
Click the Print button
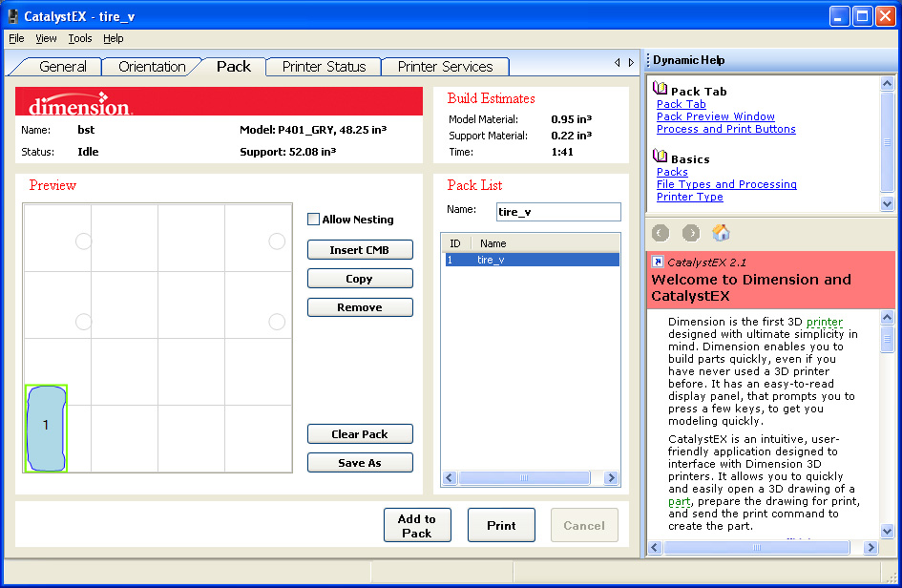coord(501,525)
